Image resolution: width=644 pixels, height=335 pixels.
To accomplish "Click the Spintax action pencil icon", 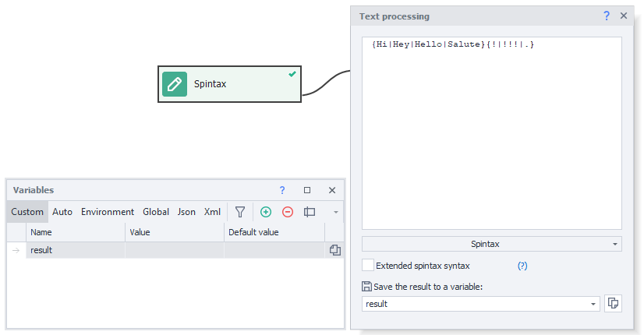I will [x=175, y=84].
